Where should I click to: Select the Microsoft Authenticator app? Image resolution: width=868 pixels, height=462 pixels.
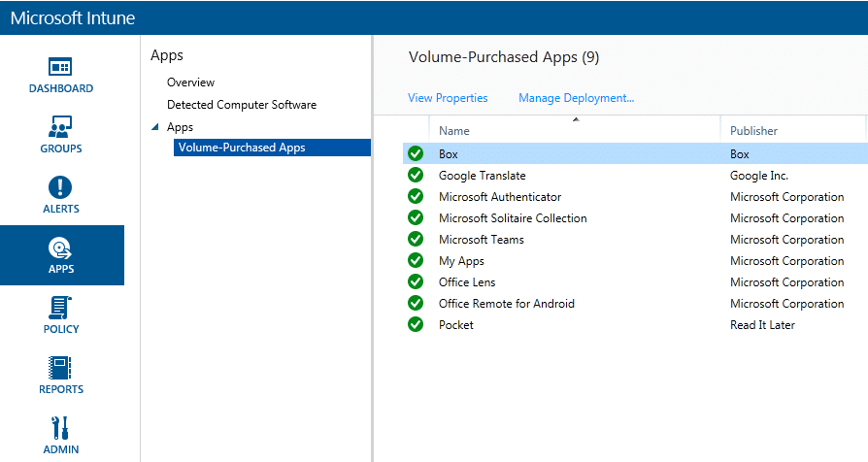[500, 197]
